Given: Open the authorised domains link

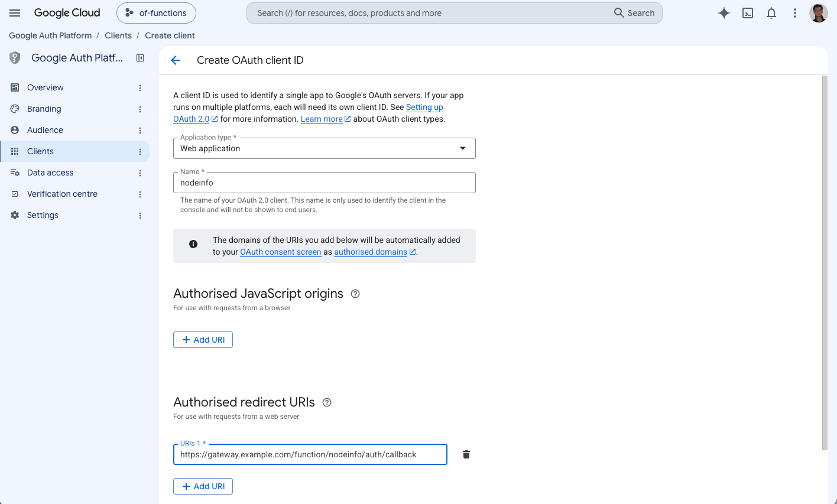Looking at the screenshot, I should coord(375,252).
